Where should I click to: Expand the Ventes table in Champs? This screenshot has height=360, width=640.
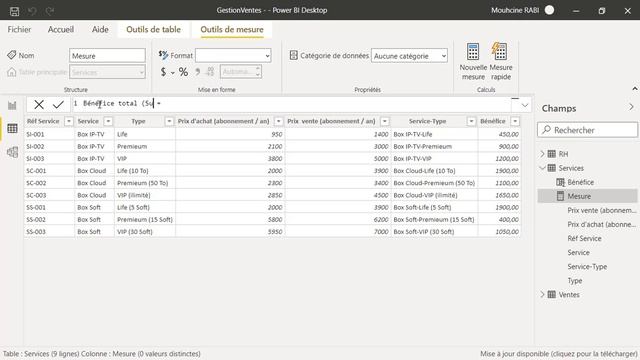pos(542,294)
